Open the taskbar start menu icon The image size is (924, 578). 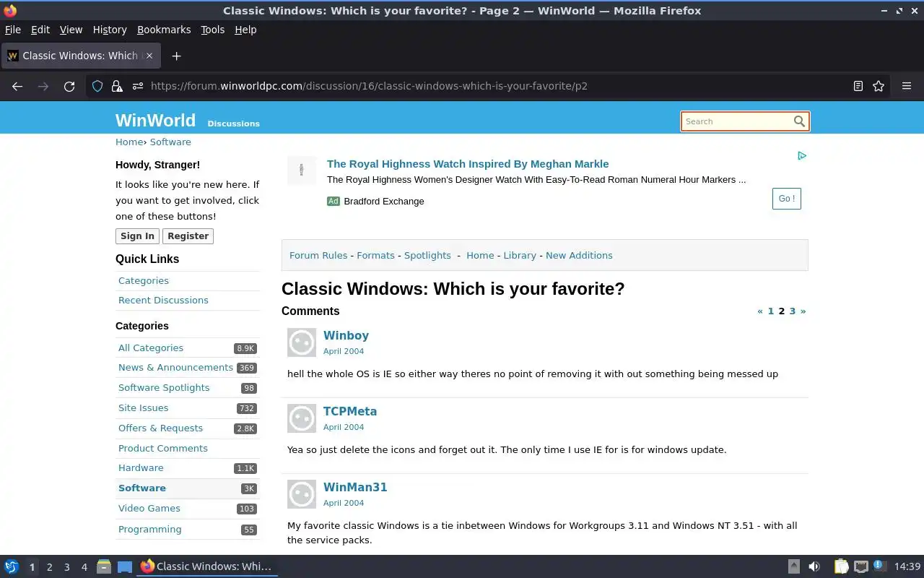coord(12,566)
